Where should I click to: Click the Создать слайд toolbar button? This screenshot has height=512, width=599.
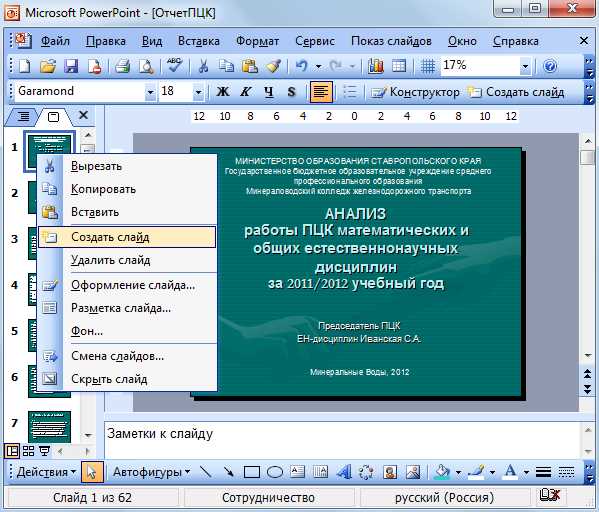click(x=516, y=92)
